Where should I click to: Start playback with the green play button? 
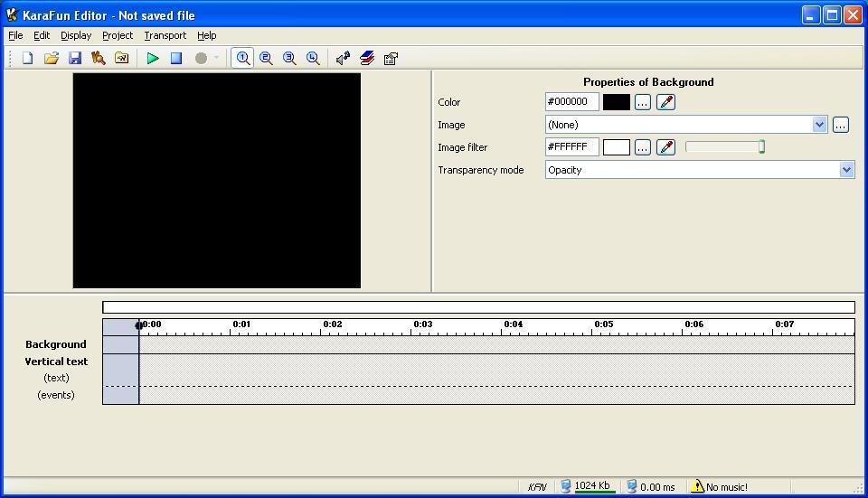[x=152, y=58]
